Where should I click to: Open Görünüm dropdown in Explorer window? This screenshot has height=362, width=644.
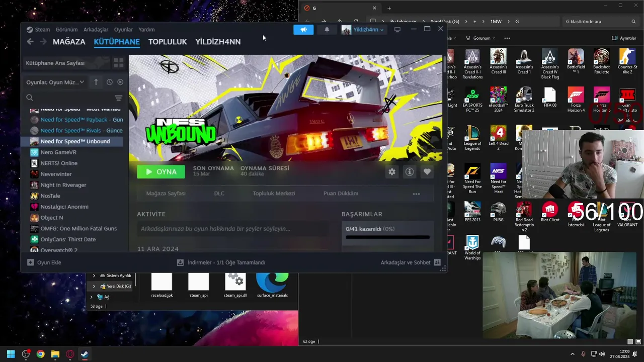480,38
